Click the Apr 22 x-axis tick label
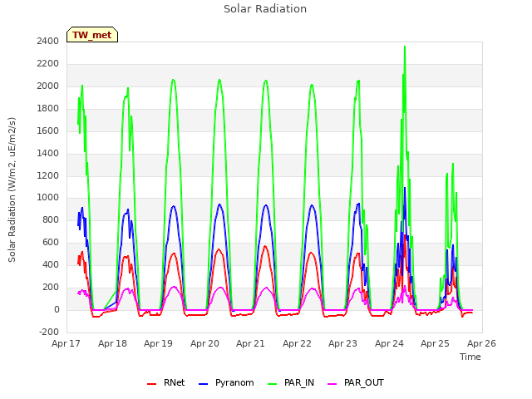The image size is (532, 399). pyautogui.click(x=297, y=343)
